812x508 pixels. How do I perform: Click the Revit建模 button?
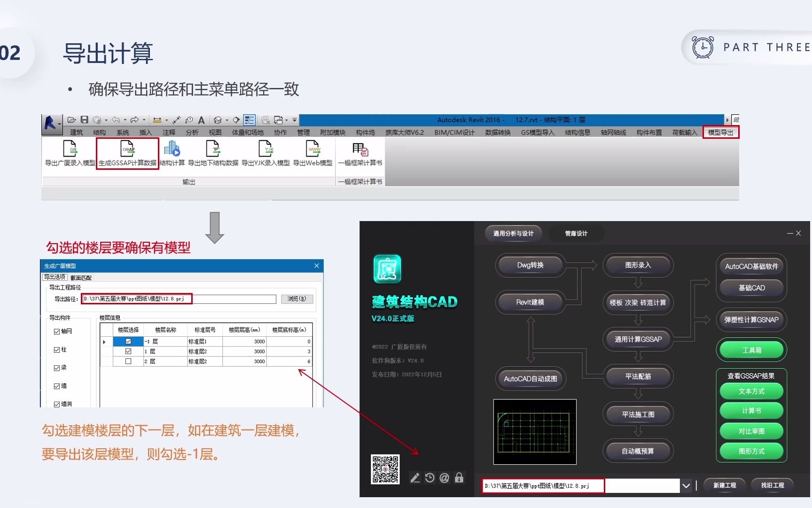pyautogui.click(x=530, y=302)
